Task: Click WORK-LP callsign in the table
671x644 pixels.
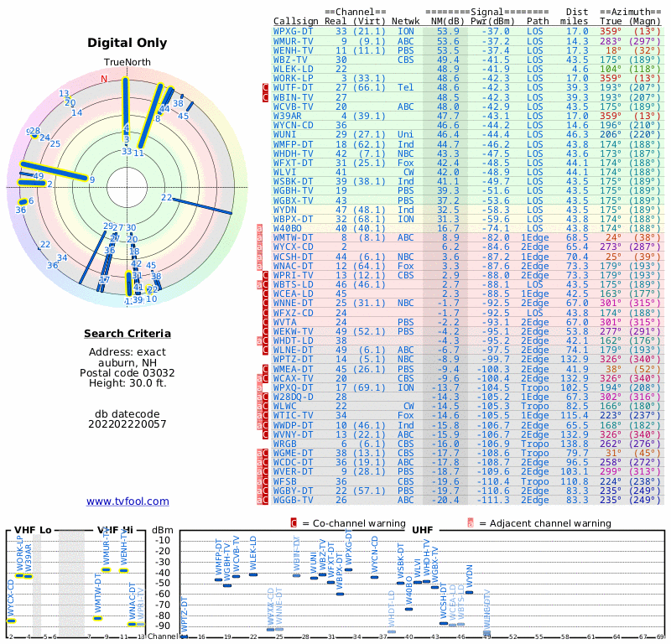Action: 293,78
